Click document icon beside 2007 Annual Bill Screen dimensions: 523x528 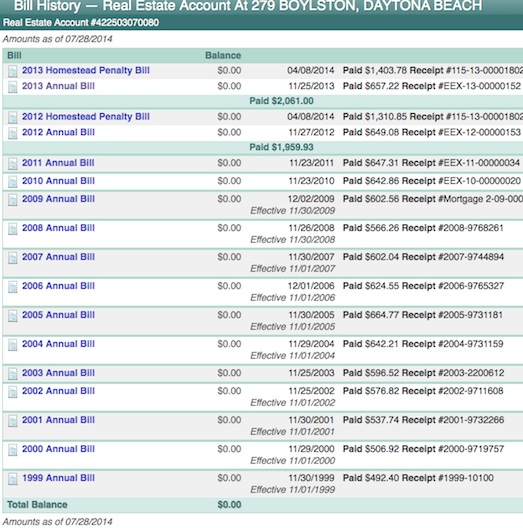[x=13, y=258]
